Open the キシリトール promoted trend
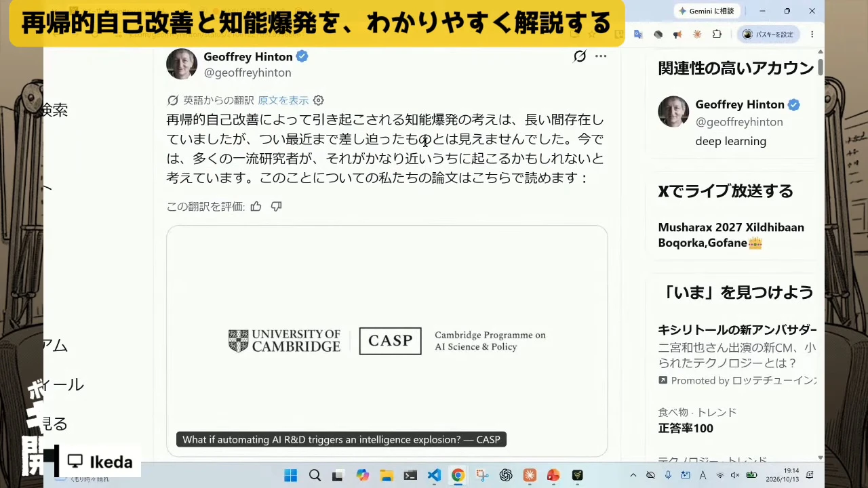Viewport: 868px width, 488px height. (x=737, y=355)
